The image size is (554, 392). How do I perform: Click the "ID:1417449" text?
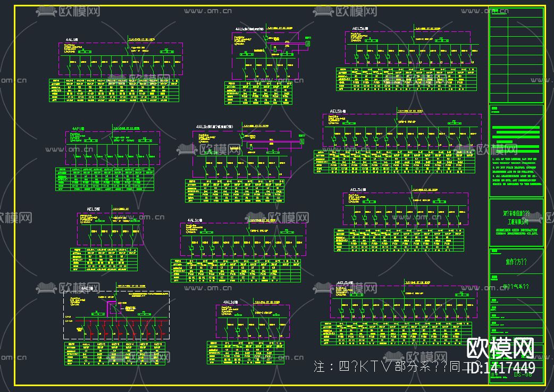(x=501, y=367)
